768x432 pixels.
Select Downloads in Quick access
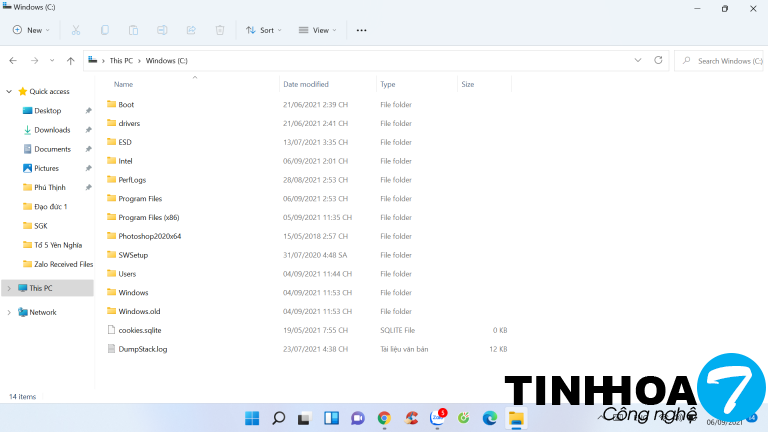pos(52,130)
